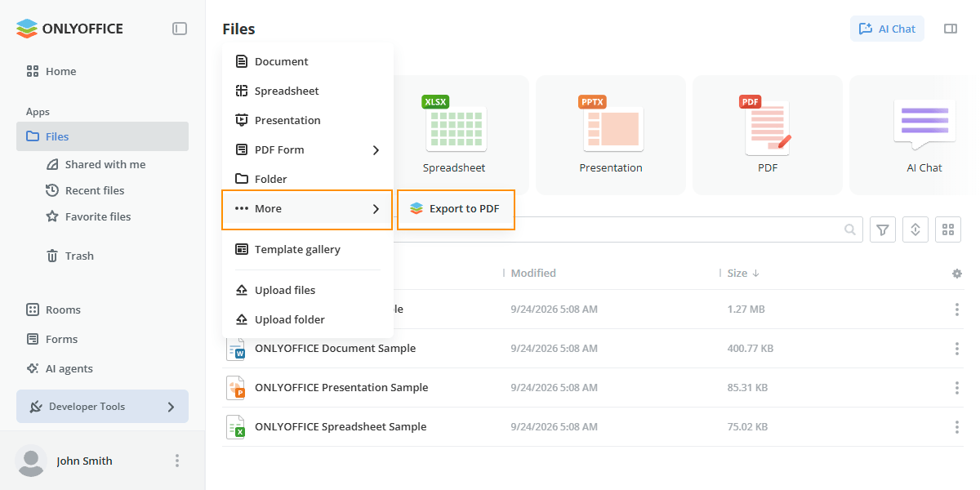Create a new Folder from menu
Image resolution: width=980 pixels, height=490 pixels.
click(308, 179)
